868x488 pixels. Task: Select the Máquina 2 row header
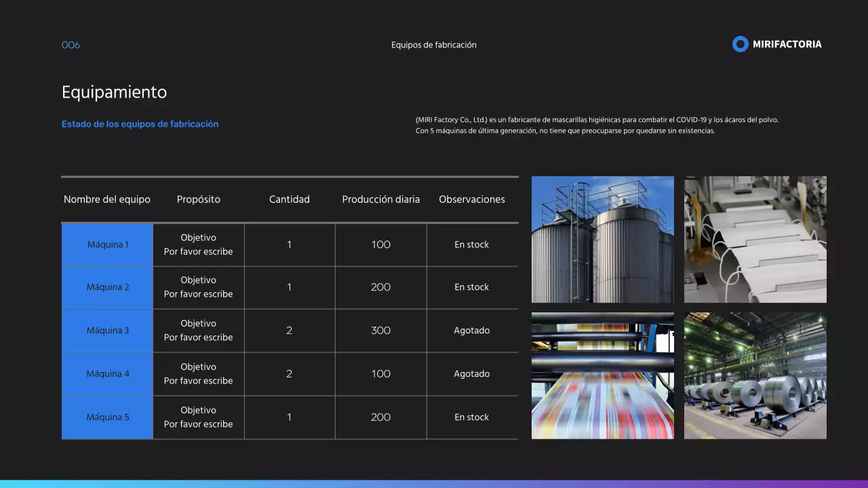pos(107,287)
